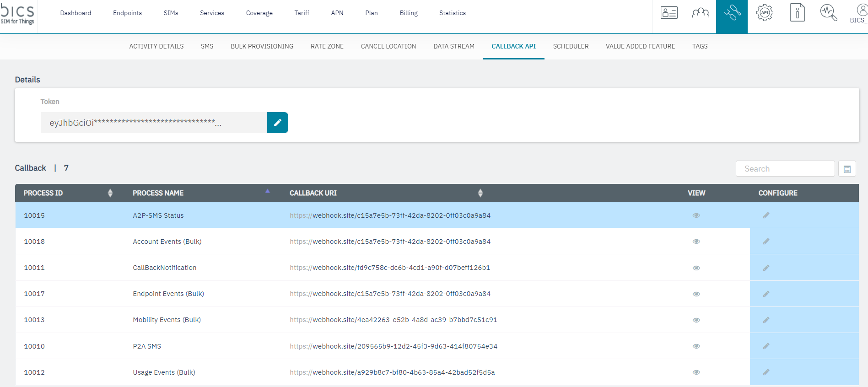Click the user groups icon in header
868x387 pixels.
click(x=701, y=13)
